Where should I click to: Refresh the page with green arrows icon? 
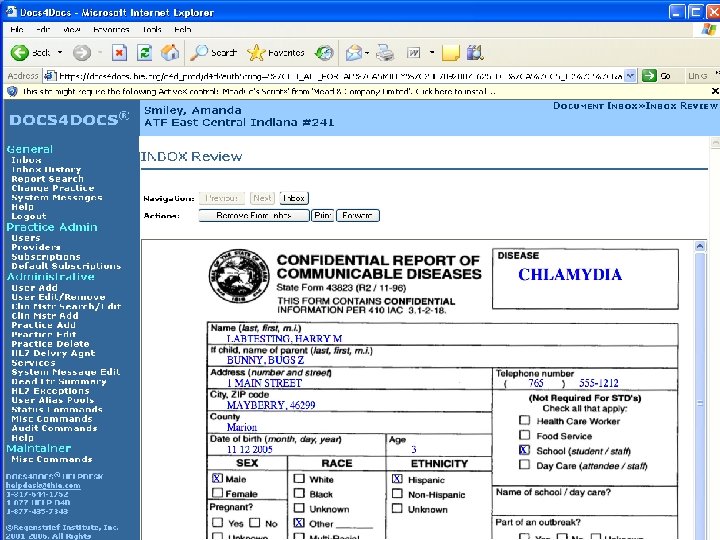(x=145, y=53)
